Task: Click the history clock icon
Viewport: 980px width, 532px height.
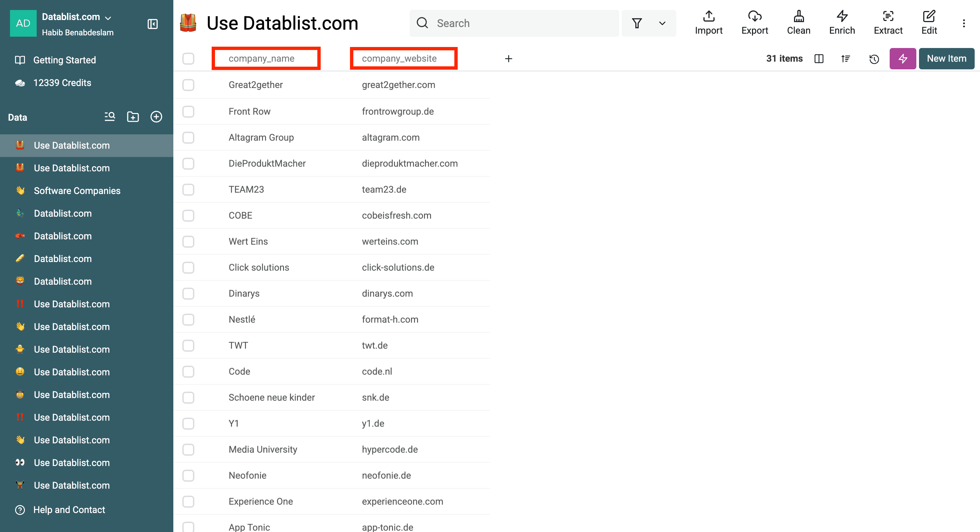Action: (x=874, y=59)
